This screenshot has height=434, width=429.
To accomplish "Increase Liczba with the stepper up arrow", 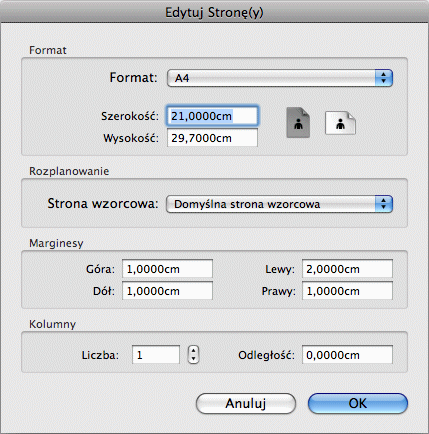I will 193,350.
